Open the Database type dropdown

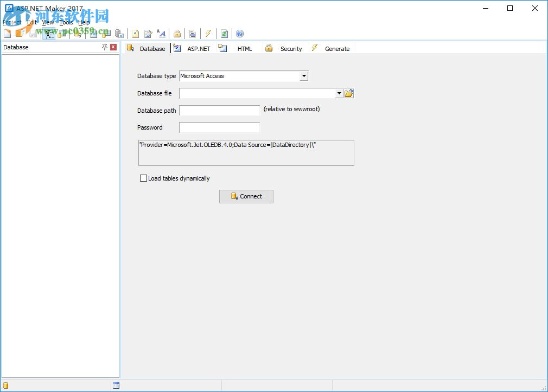pos(304,76)
